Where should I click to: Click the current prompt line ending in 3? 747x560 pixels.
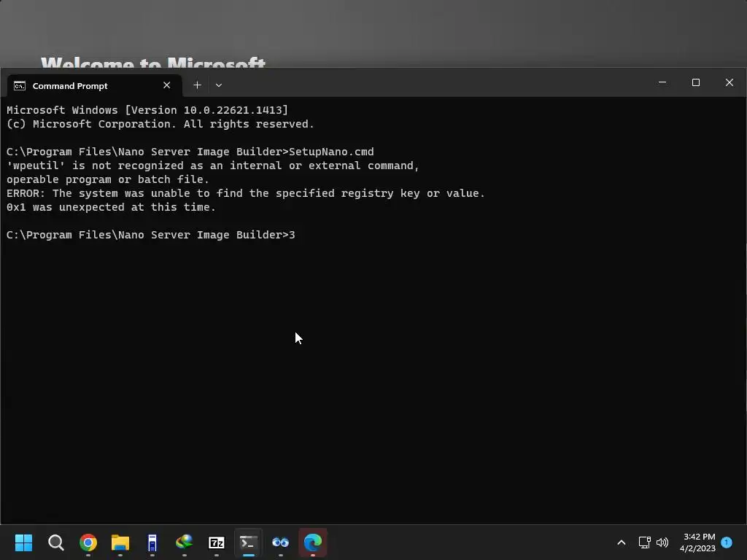coord(150,235)
